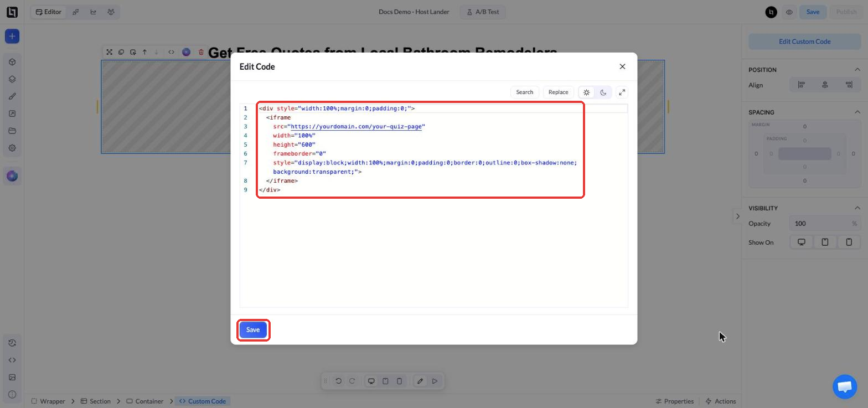Collapse the VISIBILITY section
Image resolution: width=868 pixels, height=408 pixels.
click(857, 208)
